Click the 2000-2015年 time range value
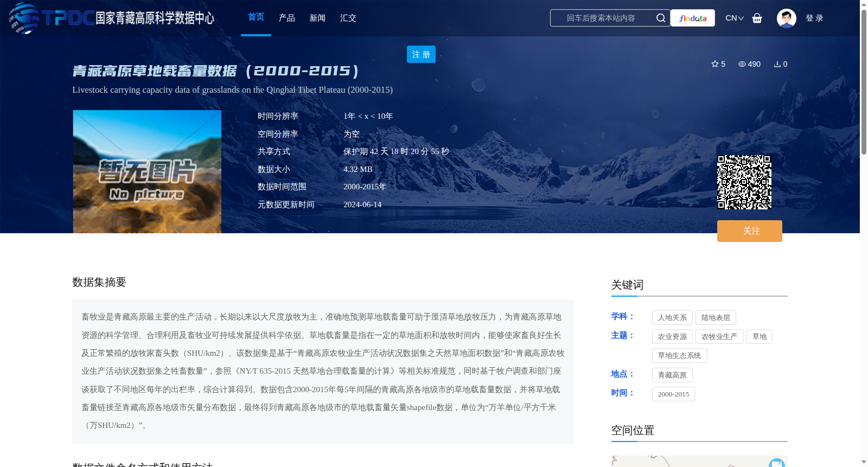This screenshot has height=467, width=868. coord(365,187)
